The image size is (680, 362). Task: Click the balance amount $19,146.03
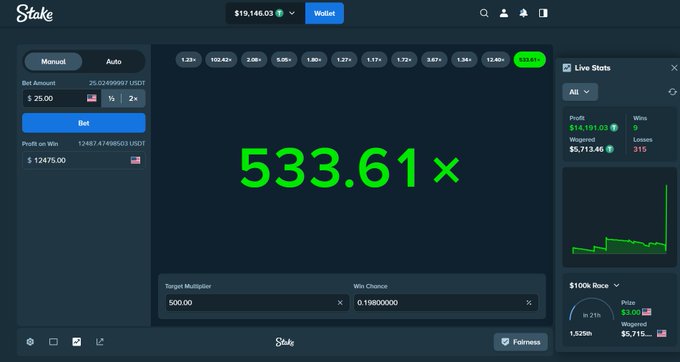(x=254, y=13)
